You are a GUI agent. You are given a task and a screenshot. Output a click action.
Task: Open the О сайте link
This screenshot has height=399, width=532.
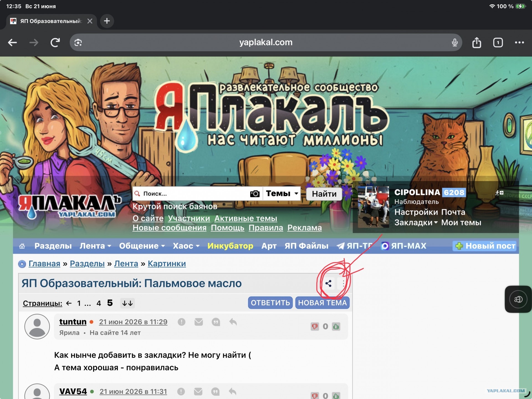point(148,218)
